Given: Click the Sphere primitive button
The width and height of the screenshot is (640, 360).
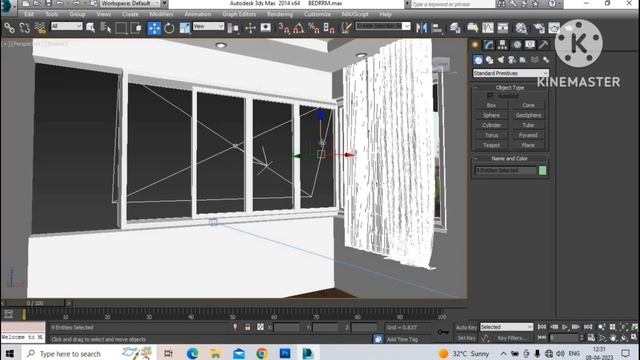Looking at the screenshot, I should [491, 116].
